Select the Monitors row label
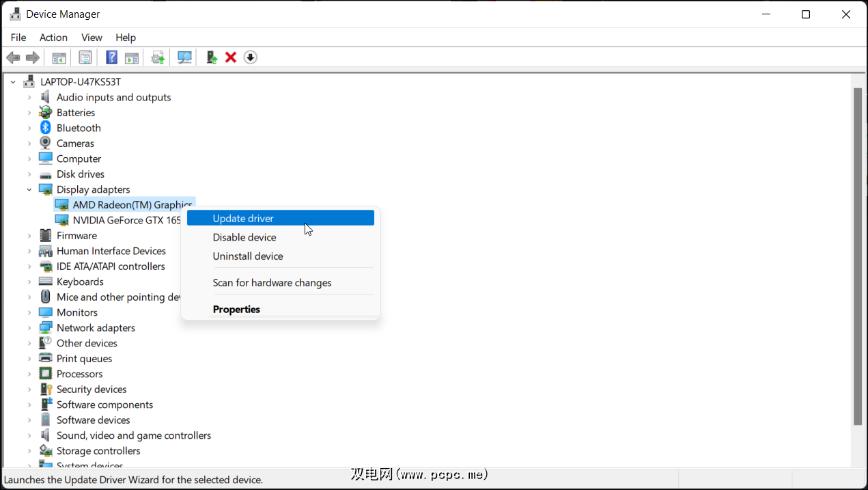 77,312
